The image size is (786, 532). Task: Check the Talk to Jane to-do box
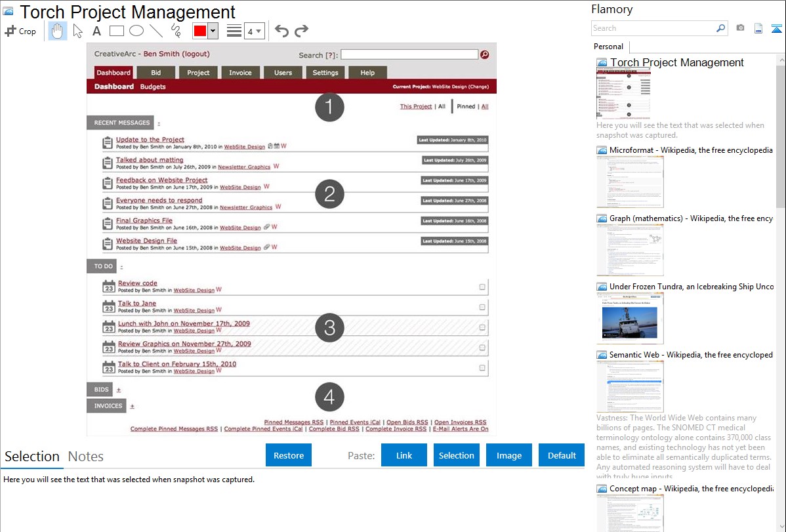click(482, 308)
